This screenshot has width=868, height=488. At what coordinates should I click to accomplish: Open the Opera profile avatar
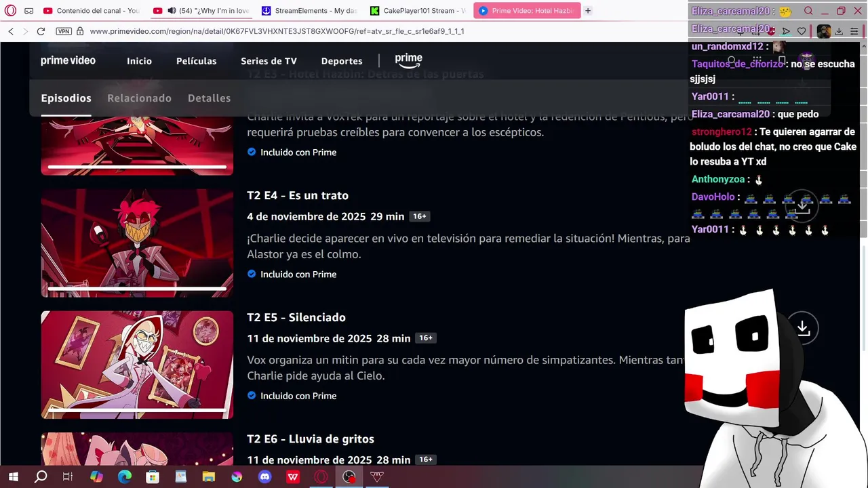[823, 31]
